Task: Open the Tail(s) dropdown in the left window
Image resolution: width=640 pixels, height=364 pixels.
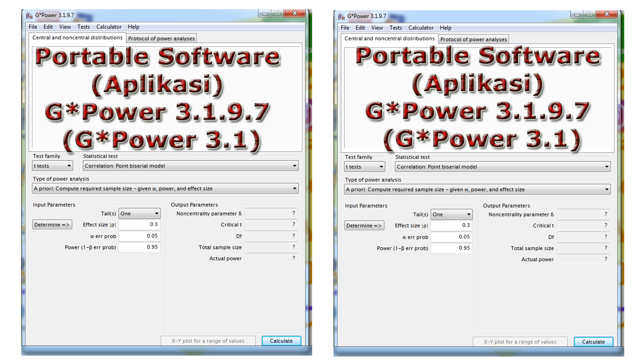Action: click(139, 213)
